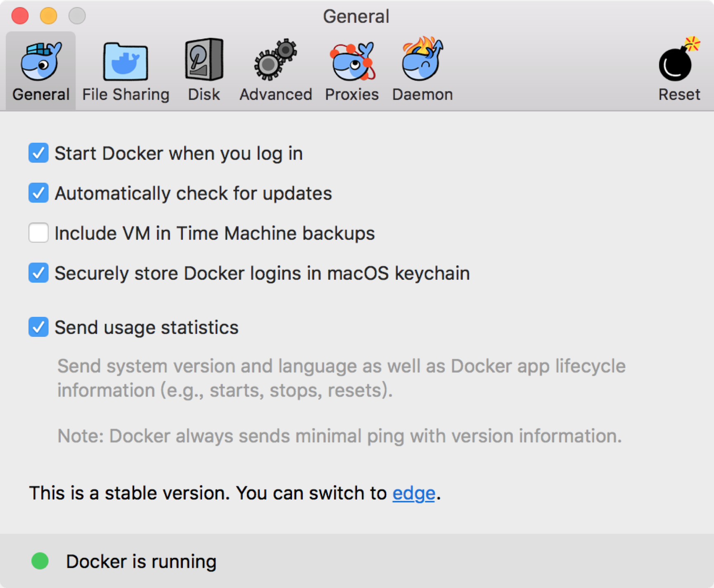The height and width of the screenshot is (588, 714).
Task: Disable Start Docker when you log in
Action: (38, 153)
